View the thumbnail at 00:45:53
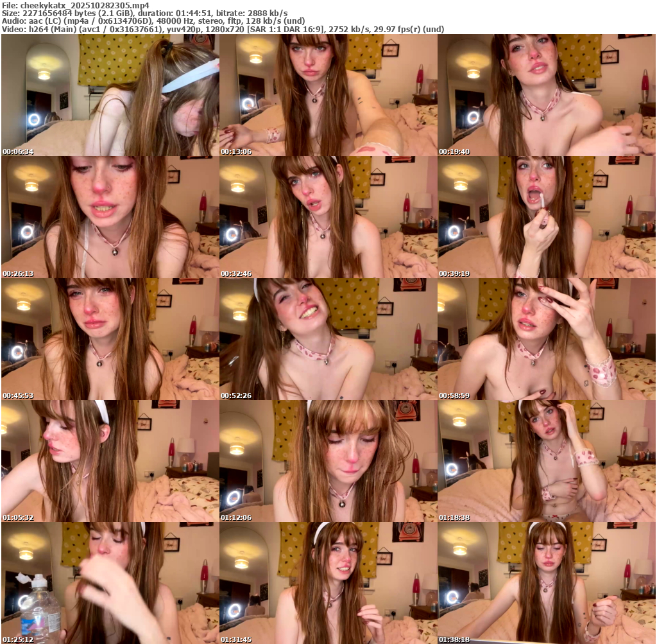Viewport: 657px width, 644px height. point(110,339)
